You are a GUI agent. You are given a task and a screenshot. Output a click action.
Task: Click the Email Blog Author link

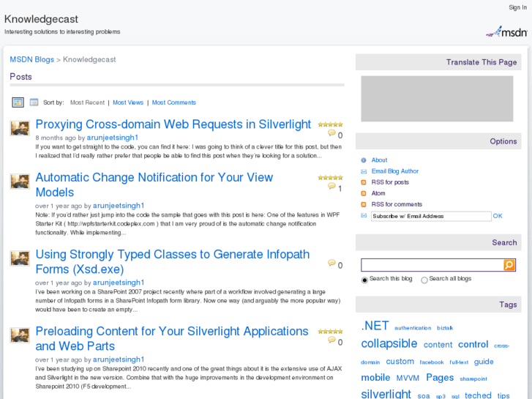coord(395,171)
